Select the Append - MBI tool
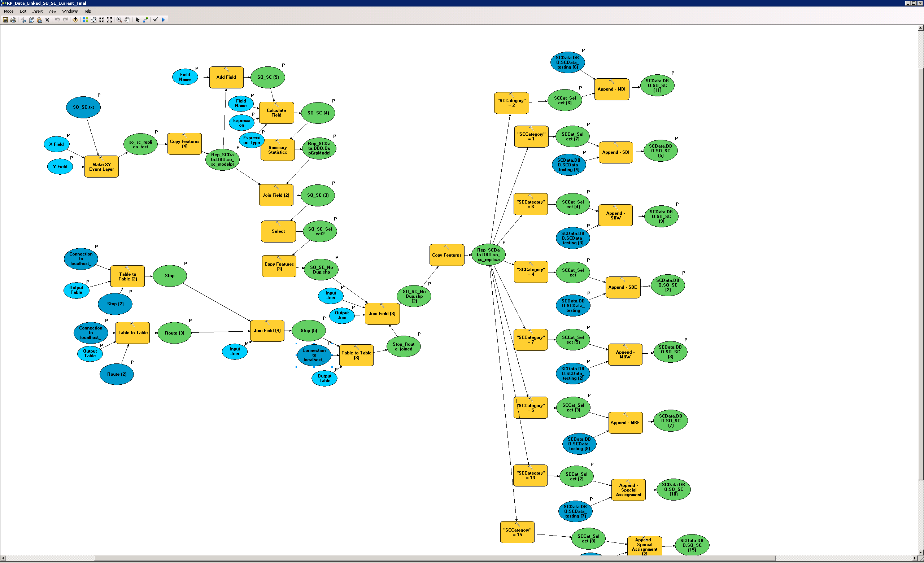924x563 pixels. point(612,89)
